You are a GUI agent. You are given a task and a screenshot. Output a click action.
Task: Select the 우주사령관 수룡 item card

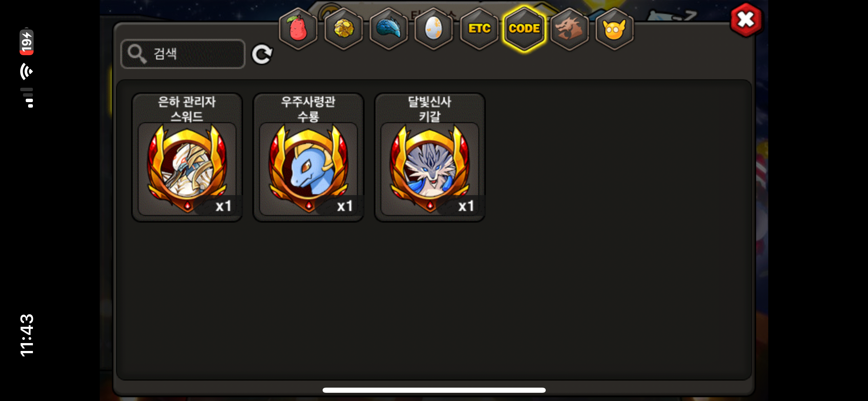tap(308, 157)
